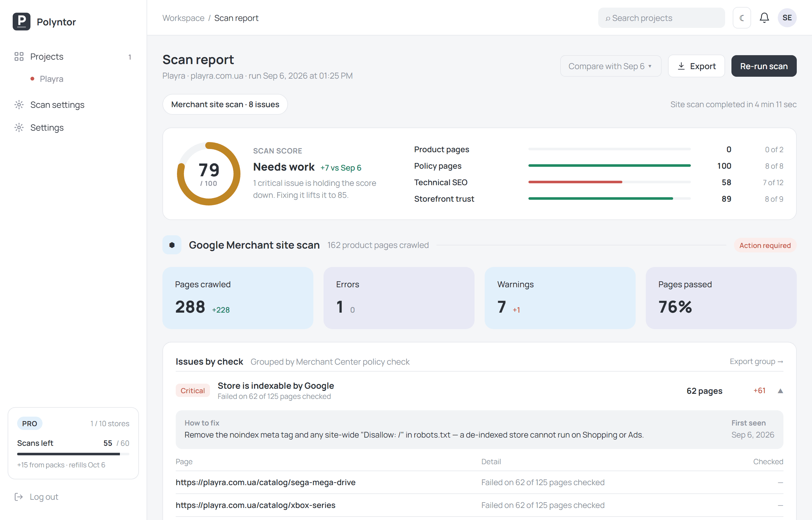Screen dimensions: 812x520
Task: Click the "0 of 2" Product pages count
Action: [774, 149]
